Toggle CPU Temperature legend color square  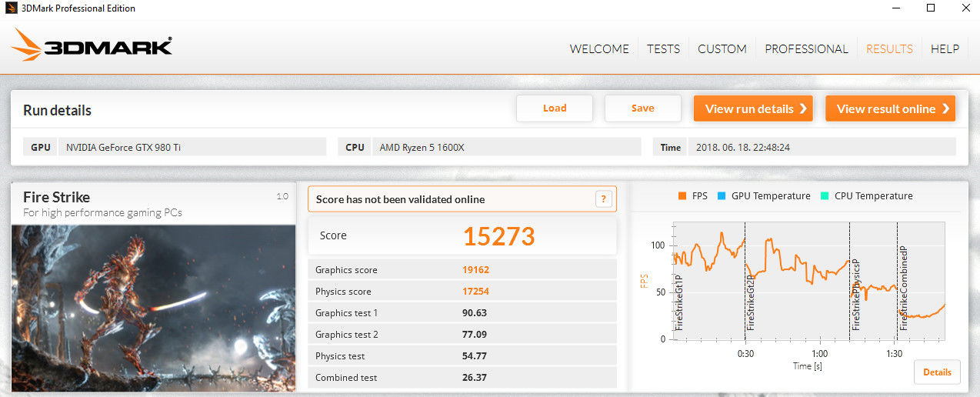pyautogui.click(x=824, y=196)
